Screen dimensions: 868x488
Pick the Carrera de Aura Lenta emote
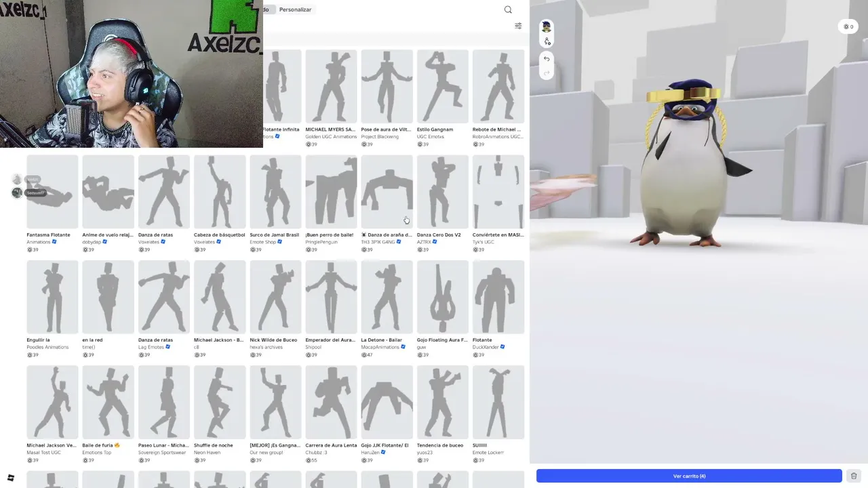(331, 403)
